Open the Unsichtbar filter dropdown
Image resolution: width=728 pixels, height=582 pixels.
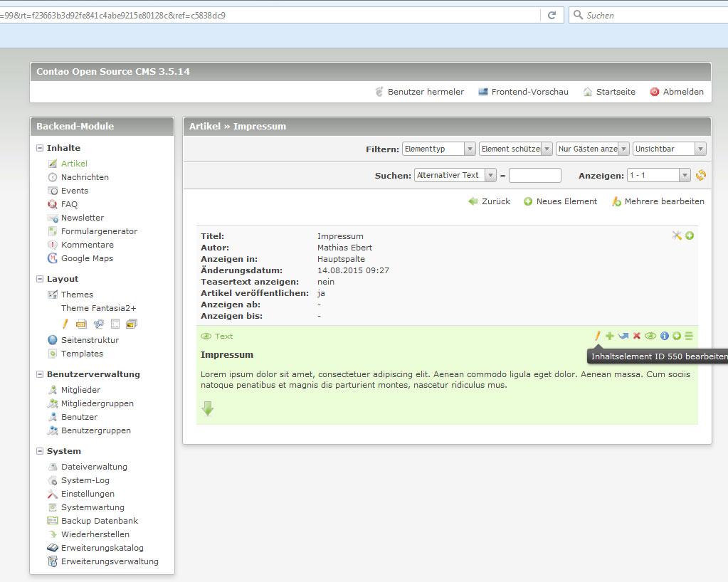[669, 149]
